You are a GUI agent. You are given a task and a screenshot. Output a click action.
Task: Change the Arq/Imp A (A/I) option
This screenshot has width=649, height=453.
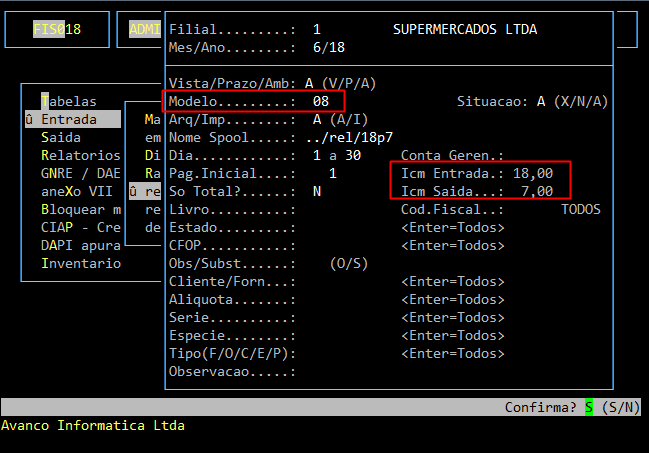pos(317,119)
